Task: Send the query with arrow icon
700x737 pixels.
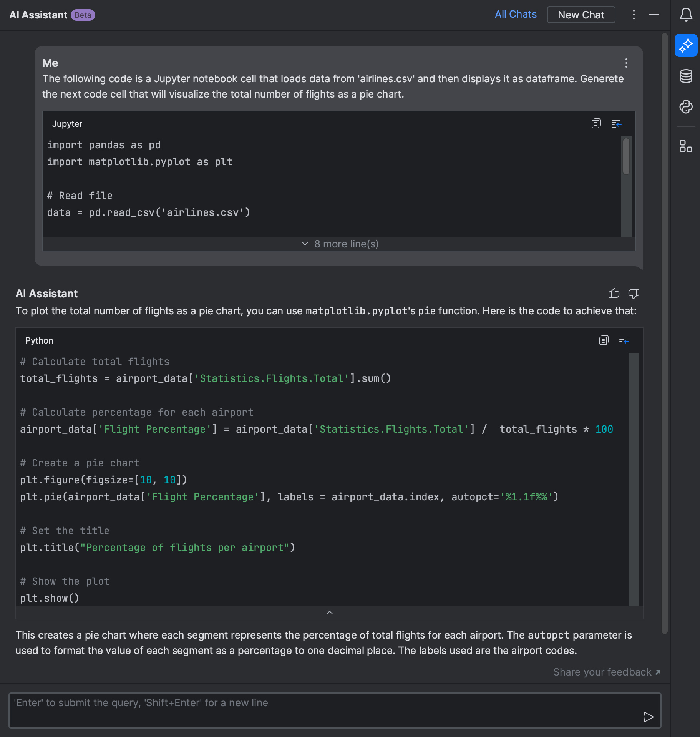Action: click(x=649, y=717)
